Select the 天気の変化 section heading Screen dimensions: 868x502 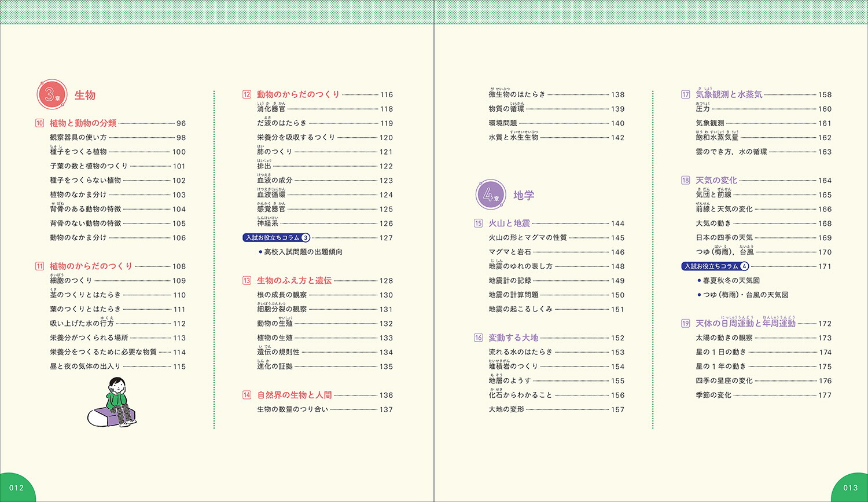click(x=716, y=180)
